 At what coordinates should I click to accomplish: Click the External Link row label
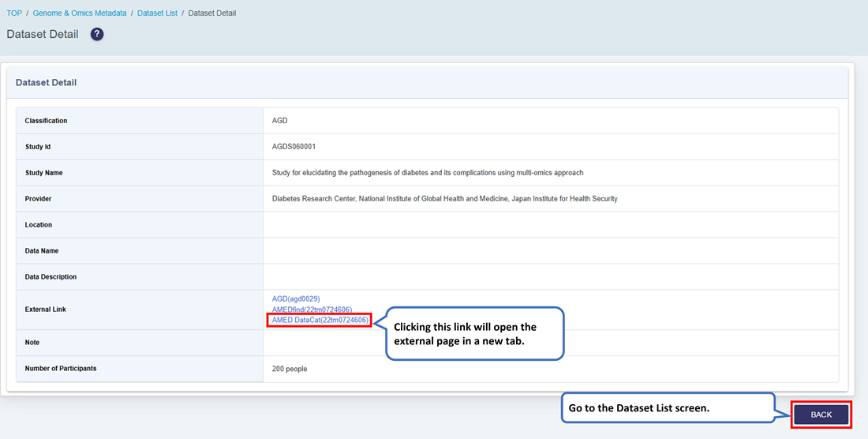tap(45, 310)
